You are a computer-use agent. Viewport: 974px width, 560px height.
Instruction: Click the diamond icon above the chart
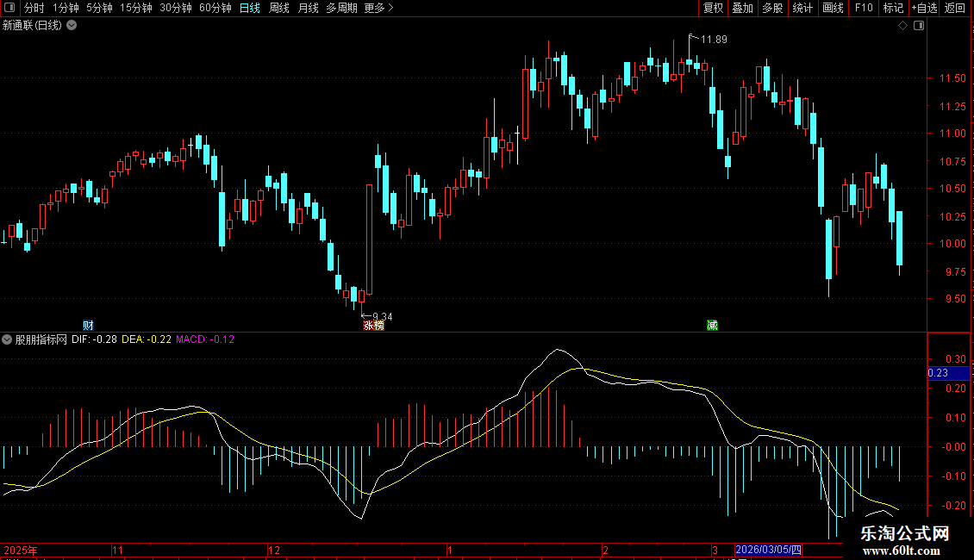[x=903, y=26]
